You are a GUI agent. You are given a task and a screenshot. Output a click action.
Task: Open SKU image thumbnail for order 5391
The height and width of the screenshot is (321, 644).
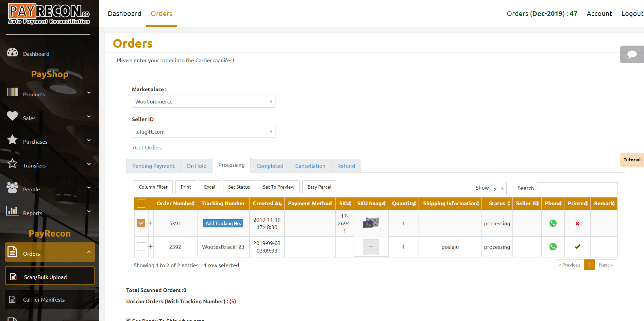pyautogui.click(x=371, y=223)
